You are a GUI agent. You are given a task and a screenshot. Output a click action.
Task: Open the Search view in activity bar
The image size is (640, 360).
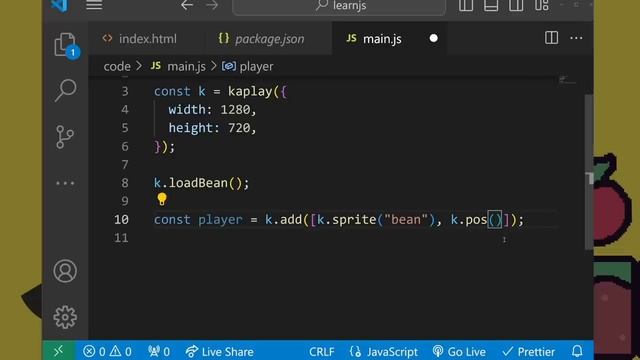[65, 90]
